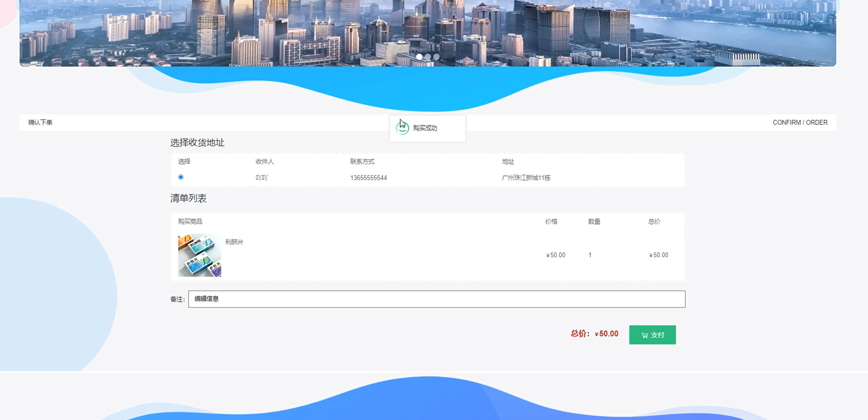Switch to the second carousel slide dot
The width and height of the screenshot is (868, 420).
tap(428, 57)
